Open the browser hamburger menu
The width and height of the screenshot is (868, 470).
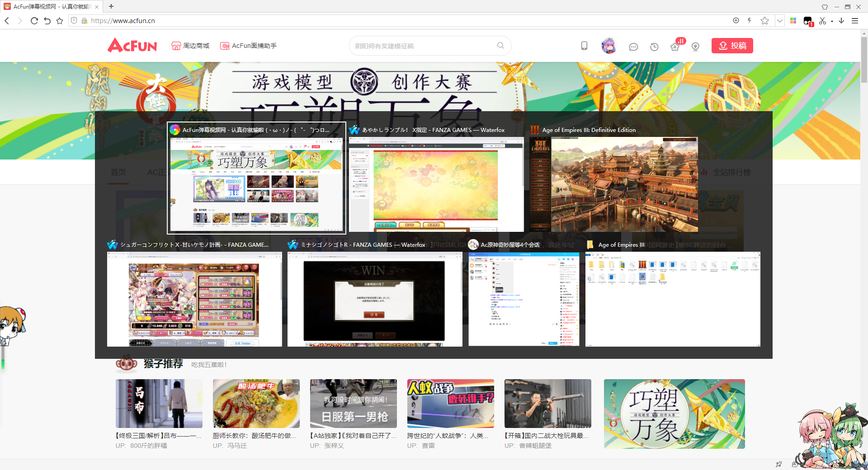tap(855, 21)
